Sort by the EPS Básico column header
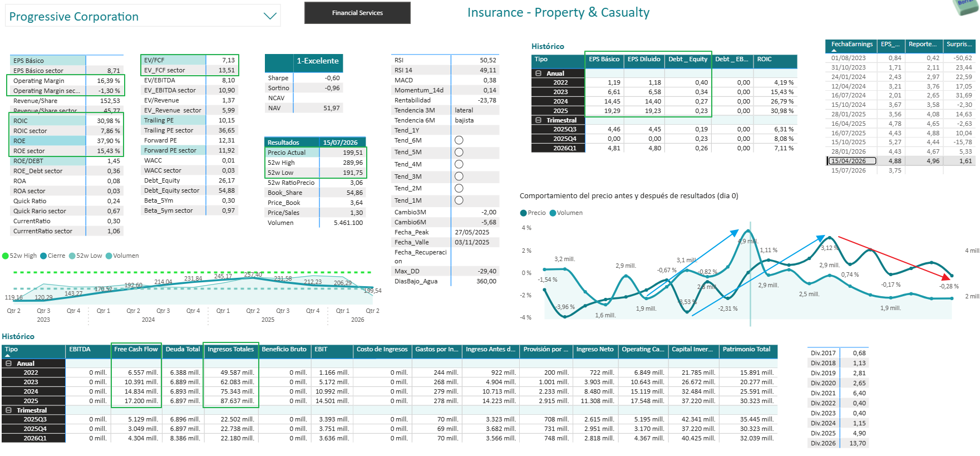The image size is (980, 456). click(604, 60)
